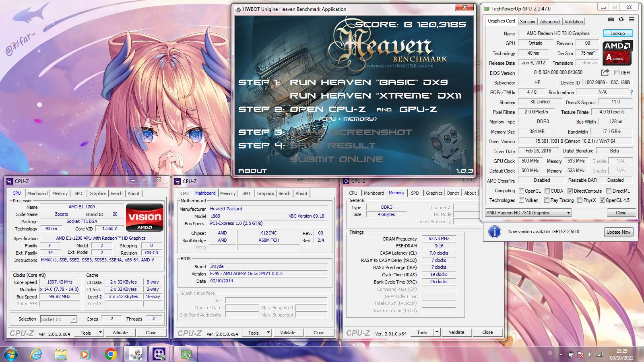Open Google Chrome from the taskbar
The image size is (644, 362).
pos(110,354)
